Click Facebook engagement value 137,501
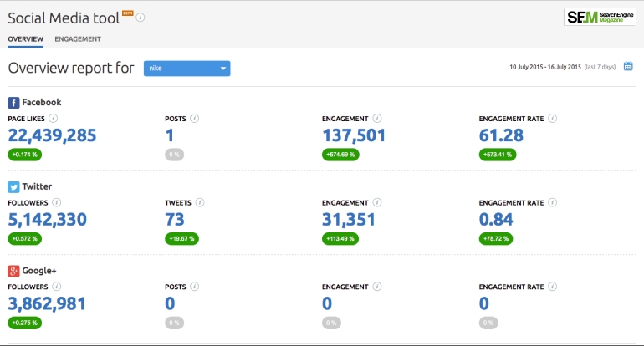 click(354, 135)
